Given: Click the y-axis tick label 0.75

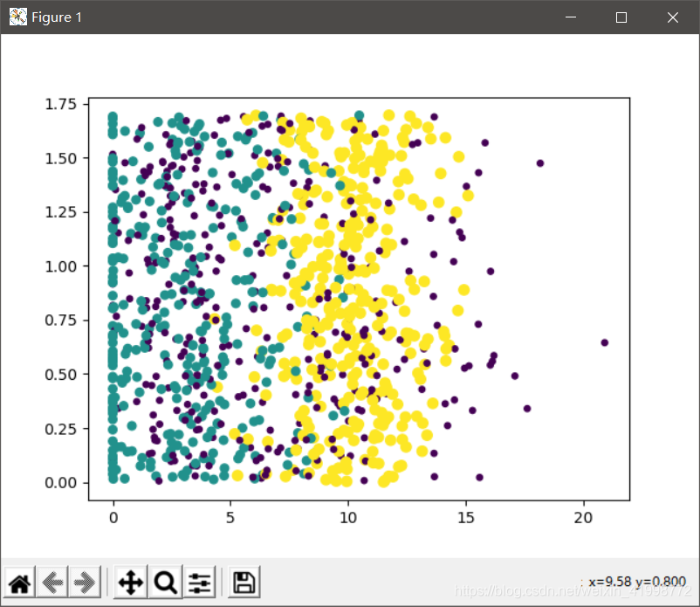Looking at the screenshot, I should pyautogui.click(x=61, y=321).
